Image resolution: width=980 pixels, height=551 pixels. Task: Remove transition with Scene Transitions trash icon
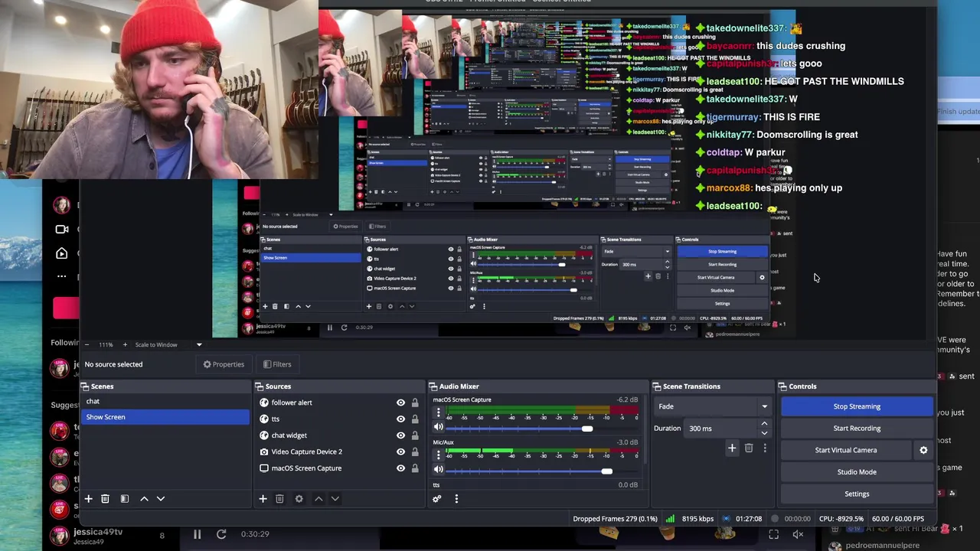(749, 448)
